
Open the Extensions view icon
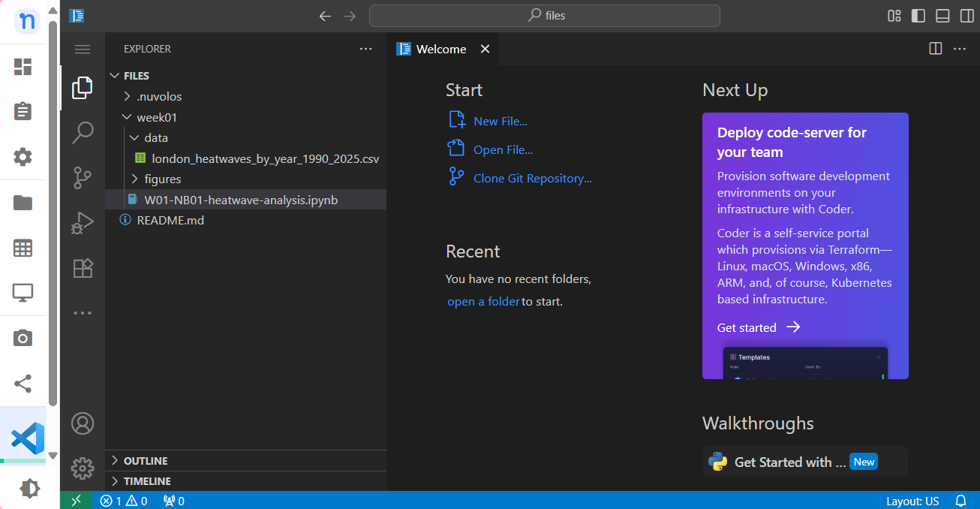pos(83,268)
